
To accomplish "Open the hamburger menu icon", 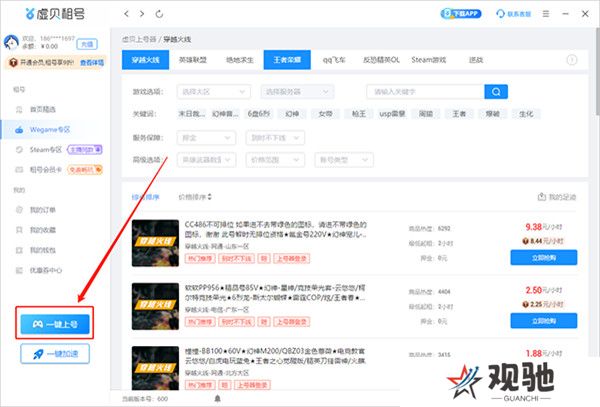I will pyautogui.click(x=546, y=14).
